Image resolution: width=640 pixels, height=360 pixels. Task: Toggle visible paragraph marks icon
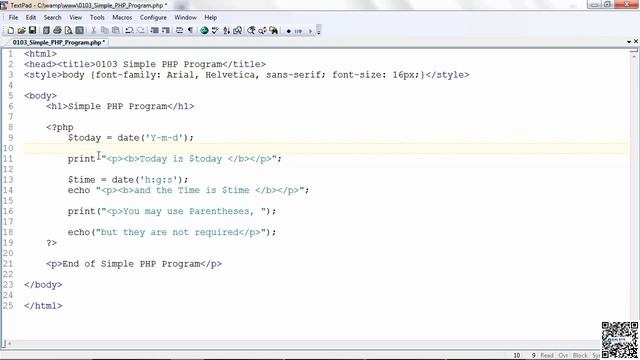pyautogui.click(x=190, y=31)
